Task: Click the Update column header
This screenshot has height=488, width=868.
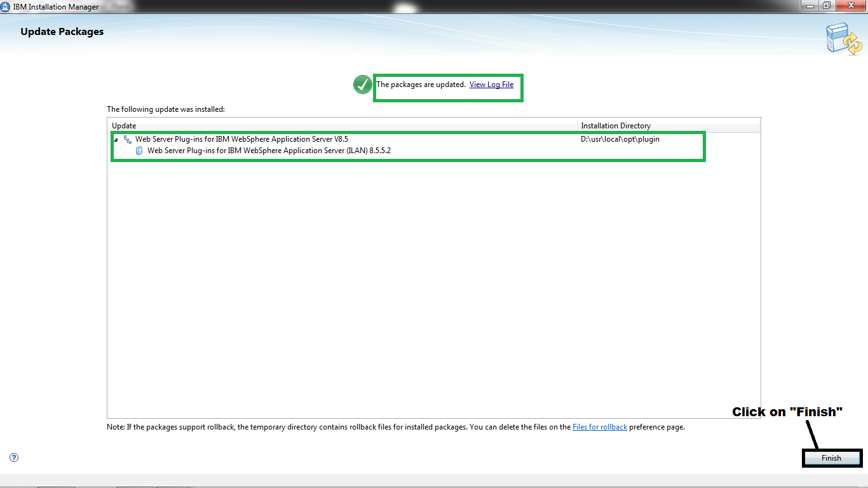Action: coord(124,125)
